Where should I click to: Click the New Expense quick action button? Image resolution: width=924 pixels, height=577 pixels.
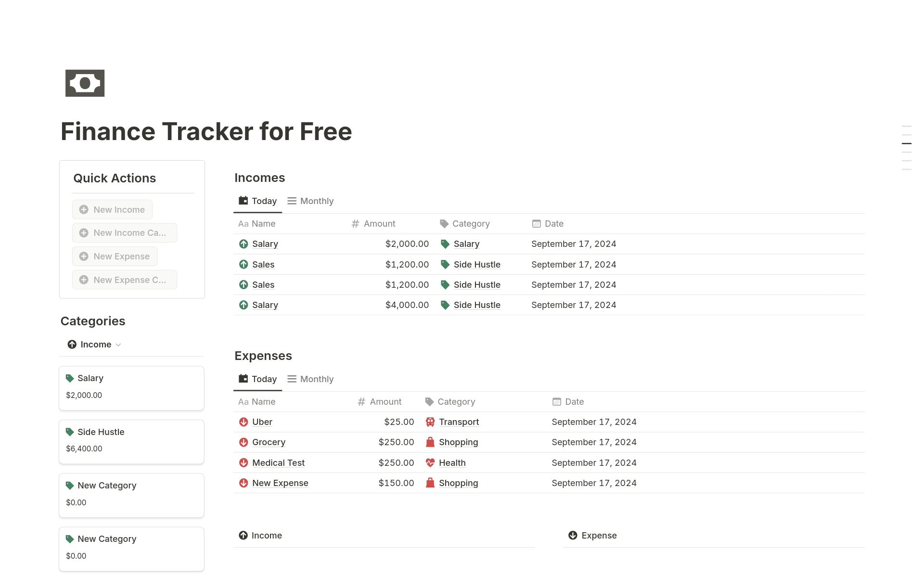[x=115, y=256]
